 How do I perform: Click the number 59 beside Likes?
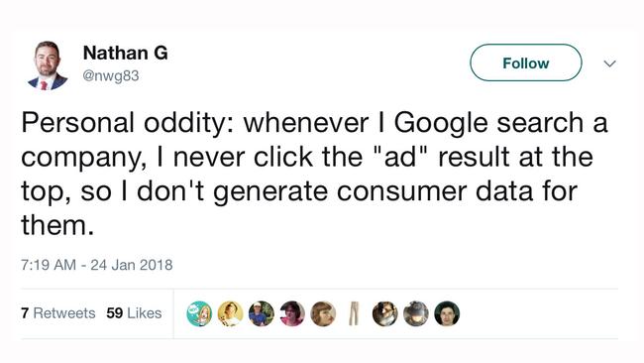click(x=115, y=313)
